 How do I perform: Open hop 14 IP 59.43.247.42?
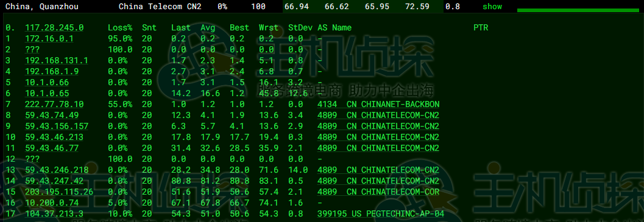coord(54,181)
